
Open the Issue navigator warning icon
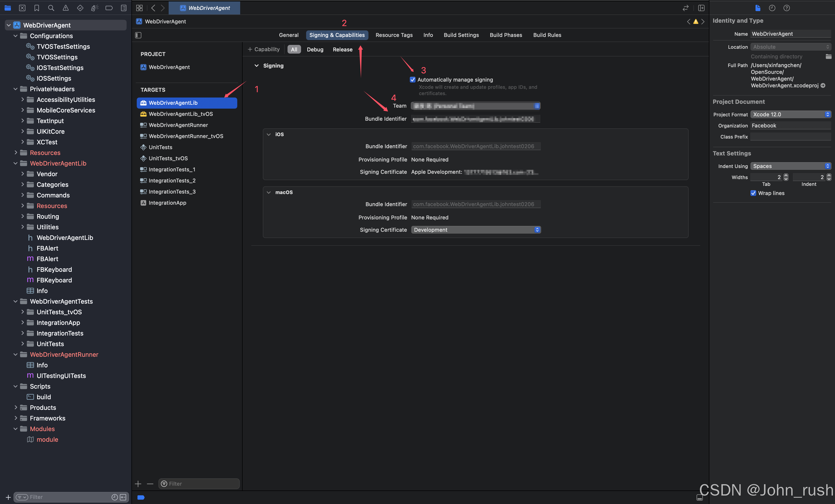(66, 8)
